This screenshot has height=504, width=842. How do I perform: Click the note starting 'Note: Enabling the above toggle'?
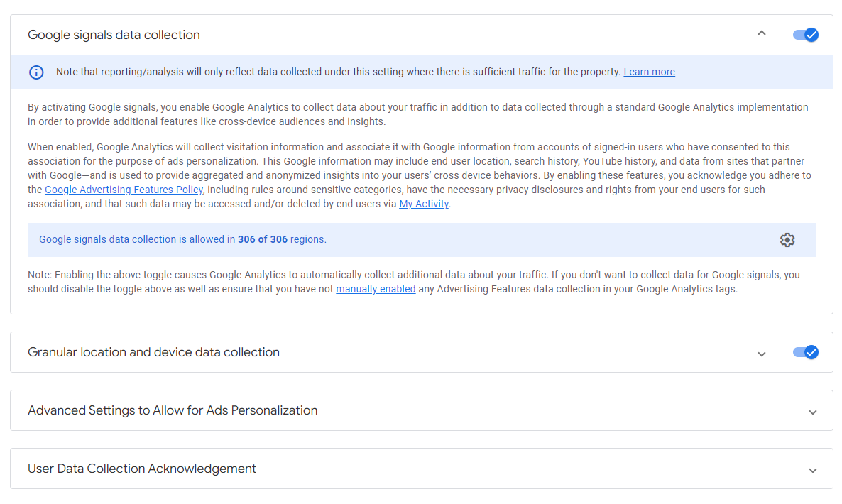pos(413,282)
